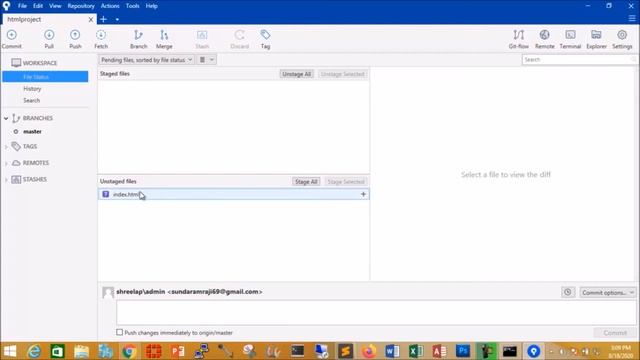Open the Branch tool
This screenshot has width=640, height=360.
(138, 39)
